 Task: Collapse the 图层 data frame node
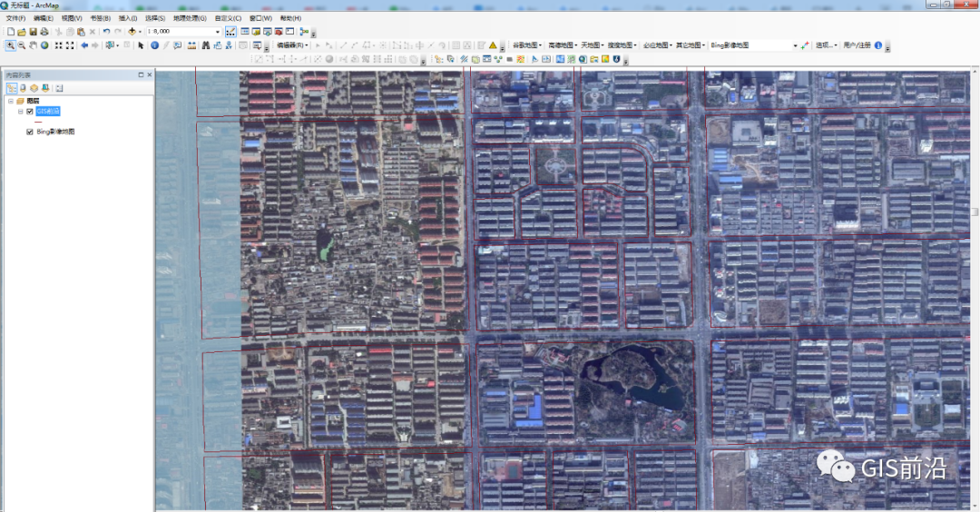11,101
